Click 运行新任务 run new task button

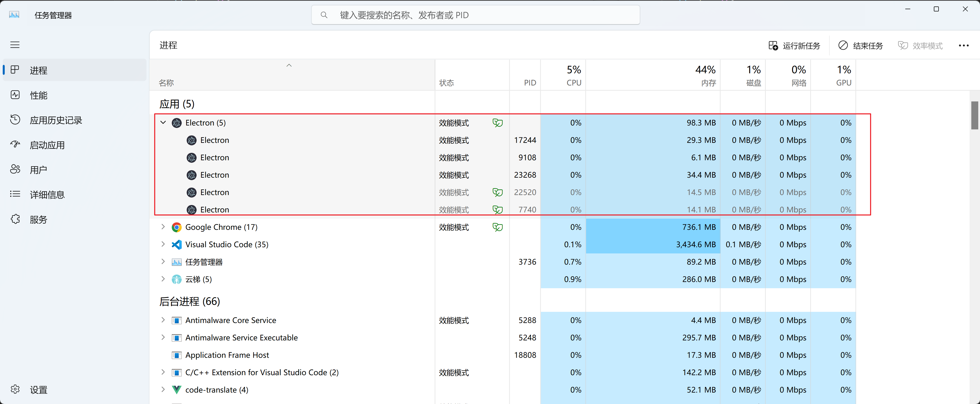[794, 46]
